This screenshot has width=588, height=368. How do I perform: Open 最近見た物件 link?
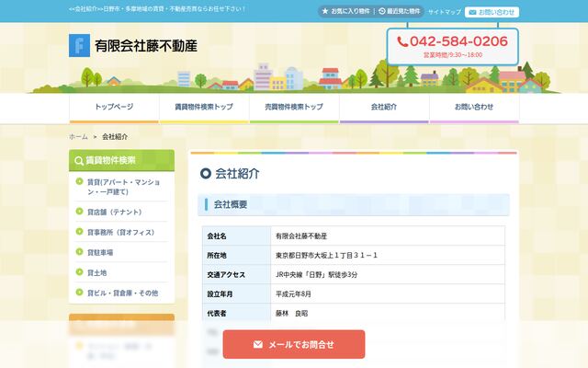click(400, 11)
